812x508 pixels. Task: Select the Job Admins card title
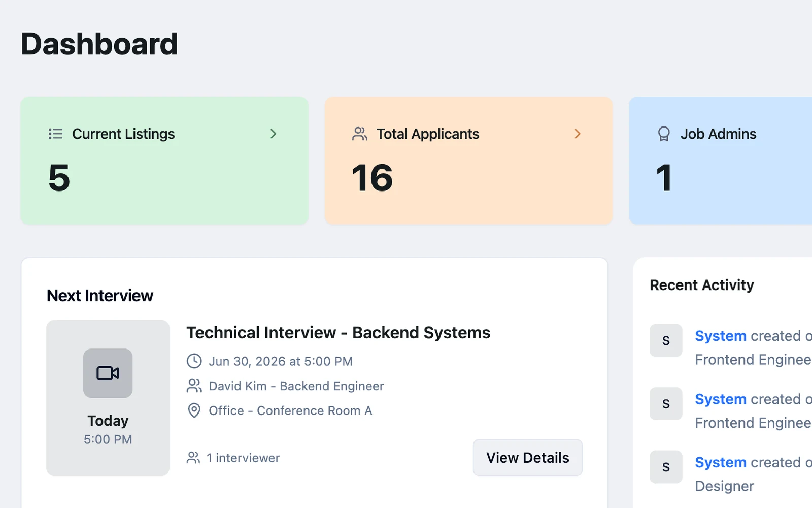coord(719,134)
